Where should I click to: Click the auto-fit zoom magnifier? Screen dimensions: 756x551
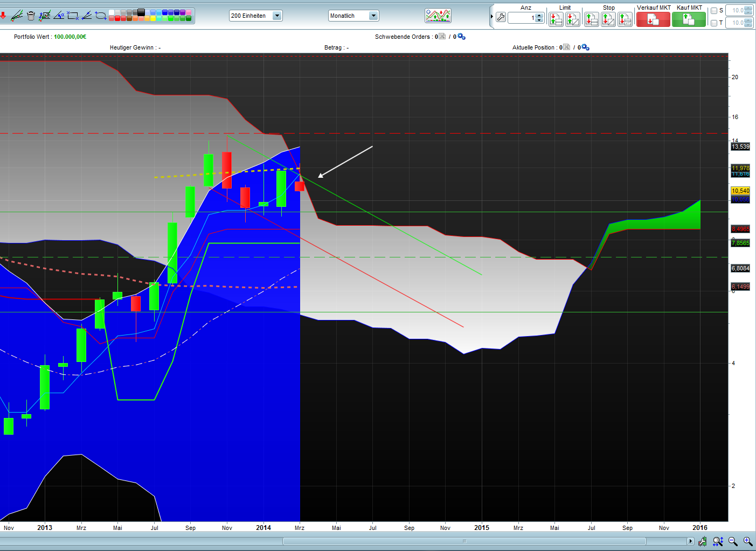click(718, 541)
